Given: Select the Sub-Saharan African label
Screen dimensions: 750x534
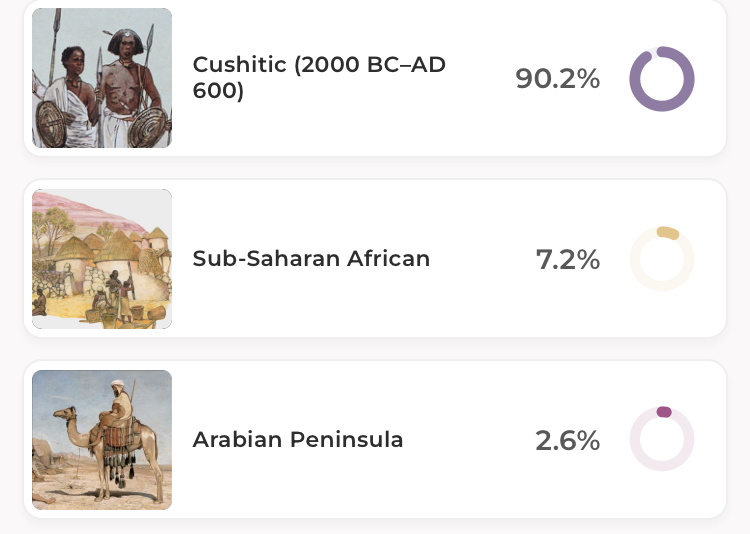Looking at the screenshot, I should tap(311, 259).
